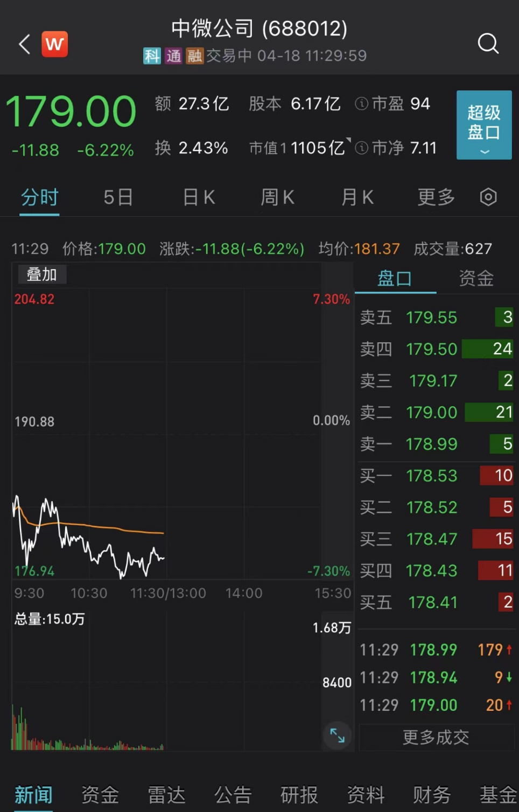Expand chart to fullscreen arrows icon
Screen dimensions: 519x812
point(338,735)
